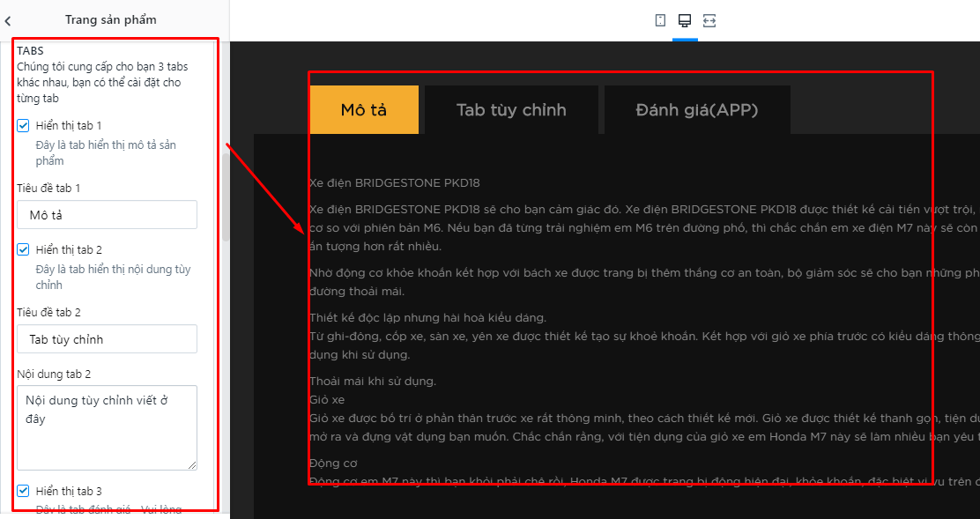Screen dimensions: 980x519
Task: Go back using the left chevron arrow
Action: (x=8, y=20)
